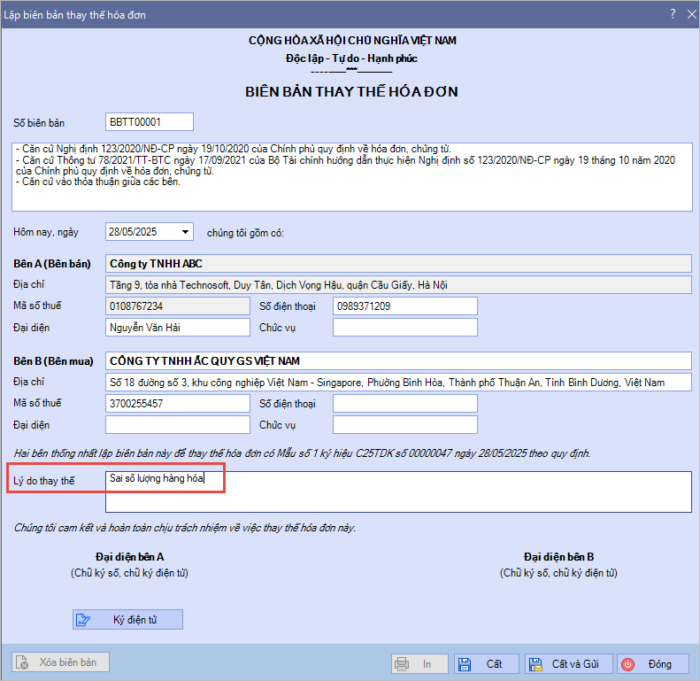This screenshot has height=681, width=700.
Task: Click Bên A Số điện thoại field
Action: click(x=405, y=306)
